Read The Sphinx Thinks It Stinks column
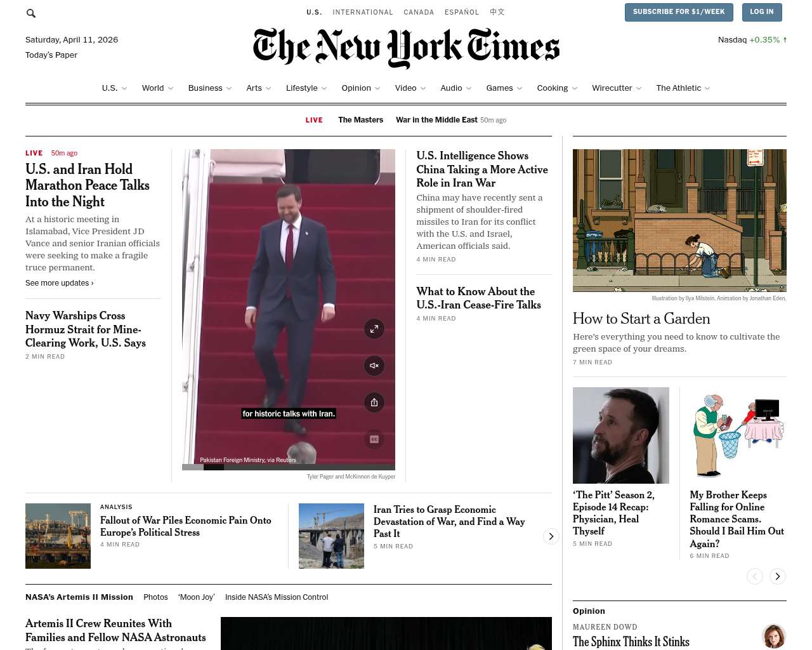 631,642
